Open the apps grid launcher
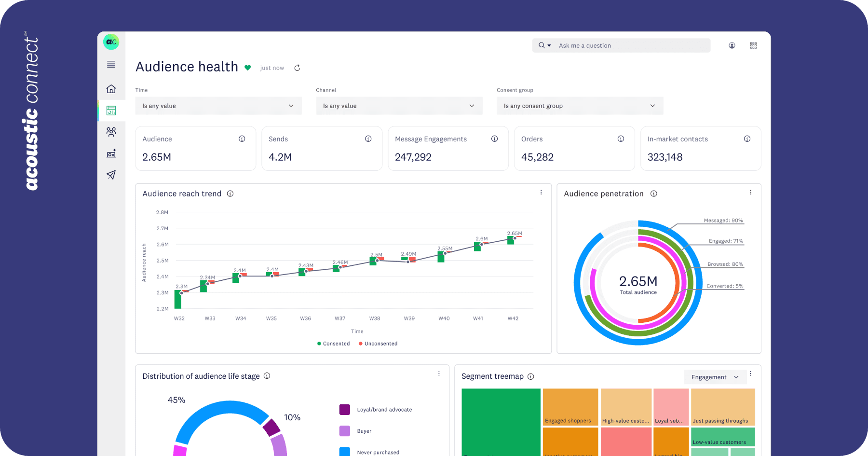The image size is (868, 456). pos(753,45)
